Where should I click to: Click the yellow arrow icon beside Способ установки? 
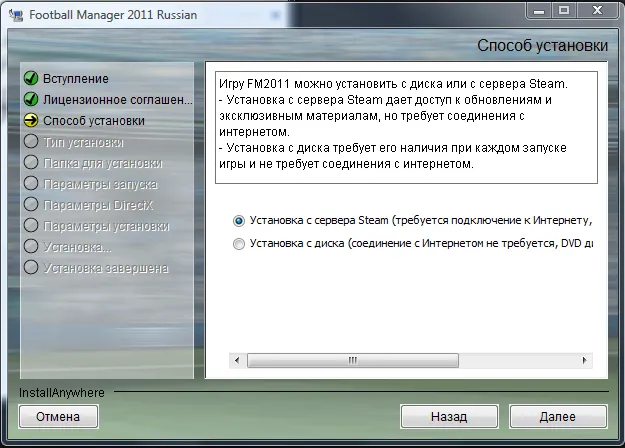(31, 120)
